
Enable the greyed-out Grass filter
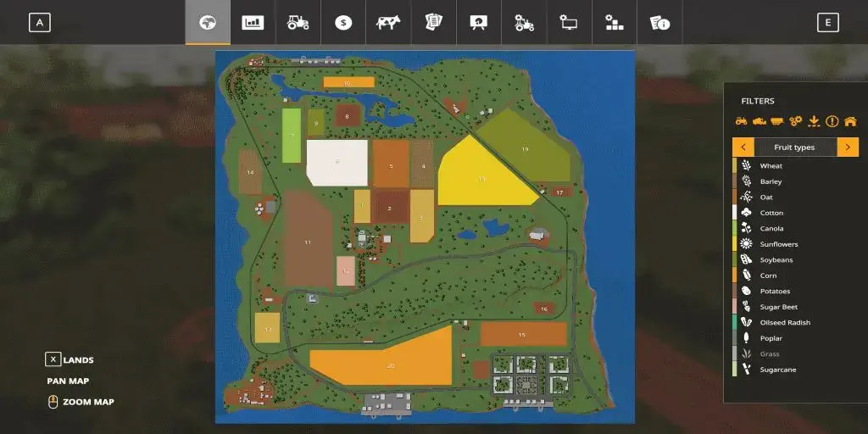[770, 354]
